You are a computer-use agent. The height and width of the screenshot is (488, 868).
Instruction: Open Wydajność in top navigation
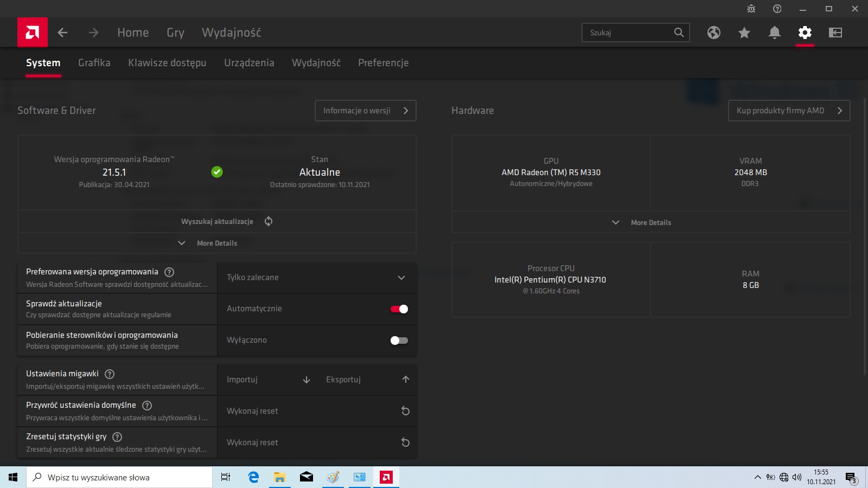[232, 33]
